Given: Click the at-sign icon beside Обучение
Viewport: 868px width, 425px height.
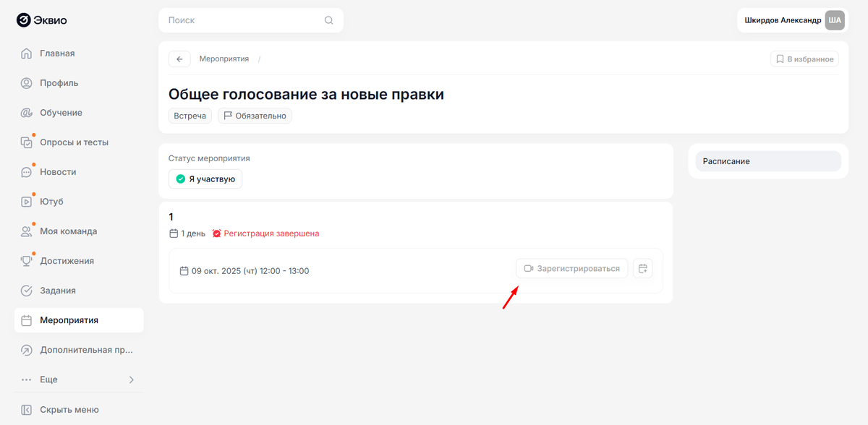Looking at the screenshot, I should click(x=27, y=113).
